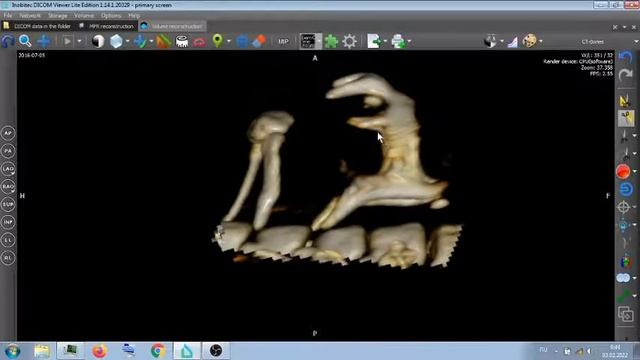Viewport: 640px width, 360px height.
Task: Expand the axes icon dropdown arrow
Action: 151,41
